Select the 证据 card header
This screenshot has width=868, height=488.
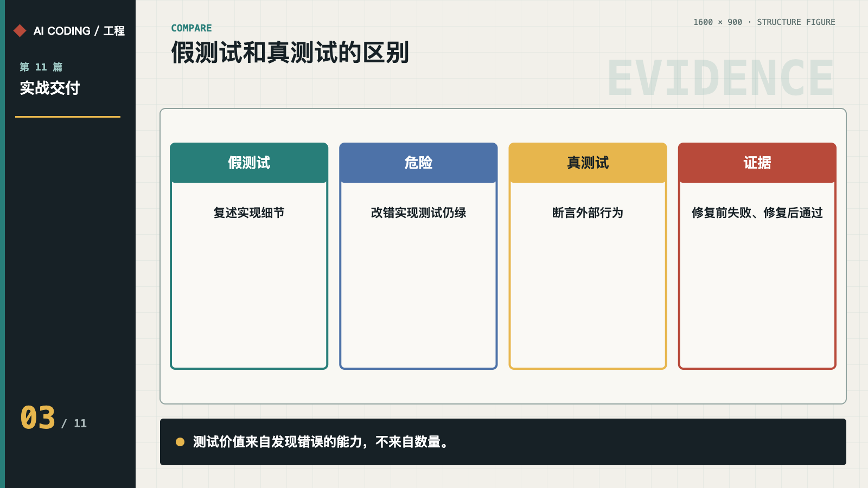click(x=757, y=163)
